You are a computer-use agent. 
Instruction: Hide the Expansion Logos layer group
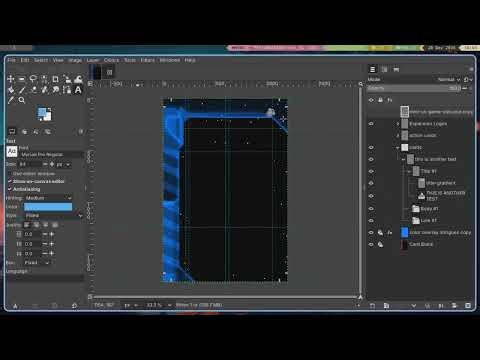coord(371,124)
